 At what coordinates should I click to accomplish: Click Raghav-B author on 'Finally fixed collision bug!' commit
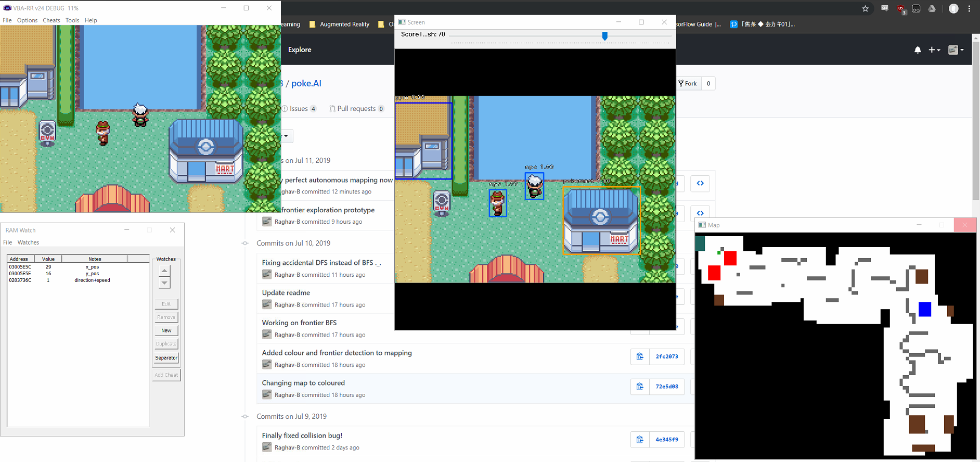(287, 447)
